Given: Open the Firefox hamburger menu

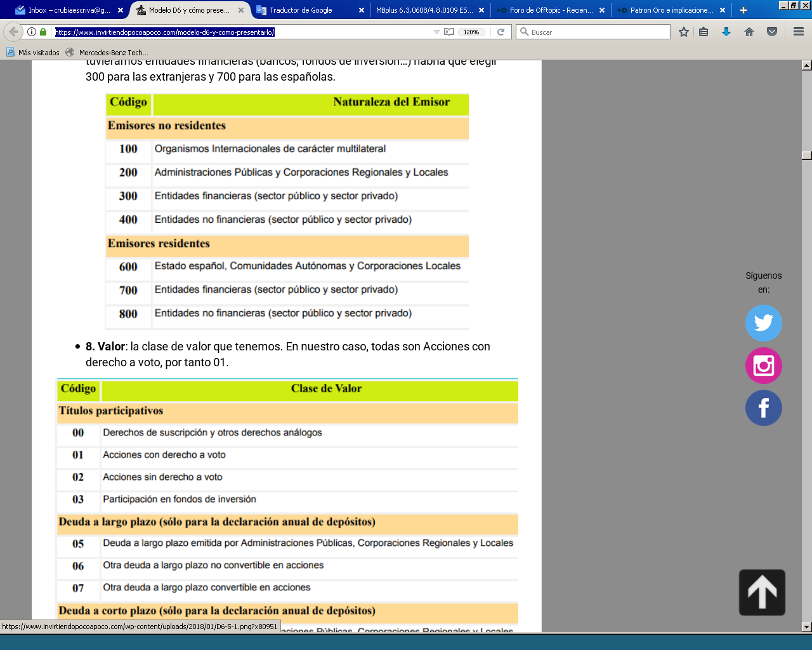Looking at the screenshot, I should (799, 32).
